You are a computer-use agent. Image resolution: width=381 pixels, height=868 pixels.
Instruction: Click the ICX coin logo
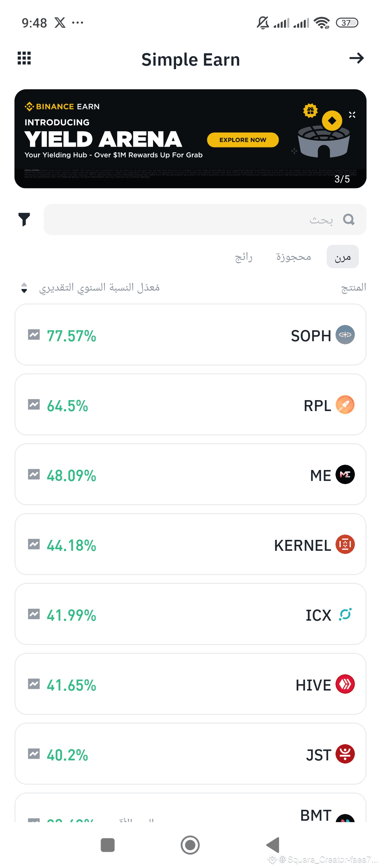pos(345,614)
